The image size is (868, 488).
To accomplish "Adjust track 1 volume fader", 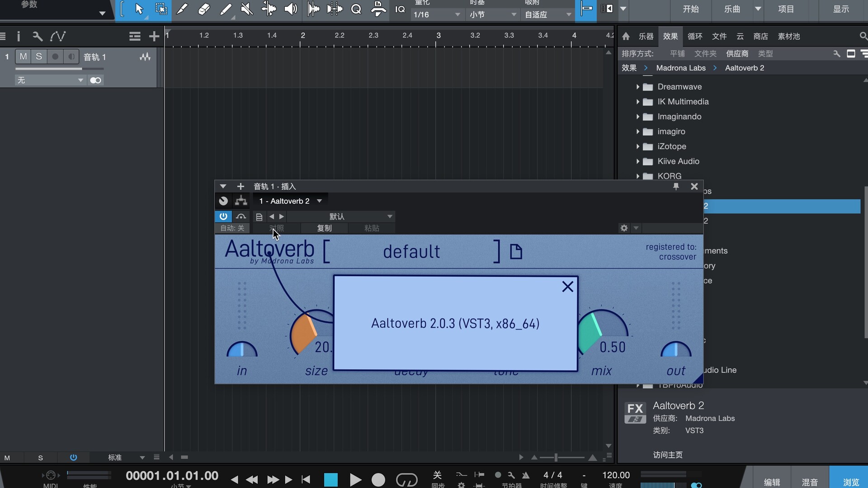I will pos(60,69).
